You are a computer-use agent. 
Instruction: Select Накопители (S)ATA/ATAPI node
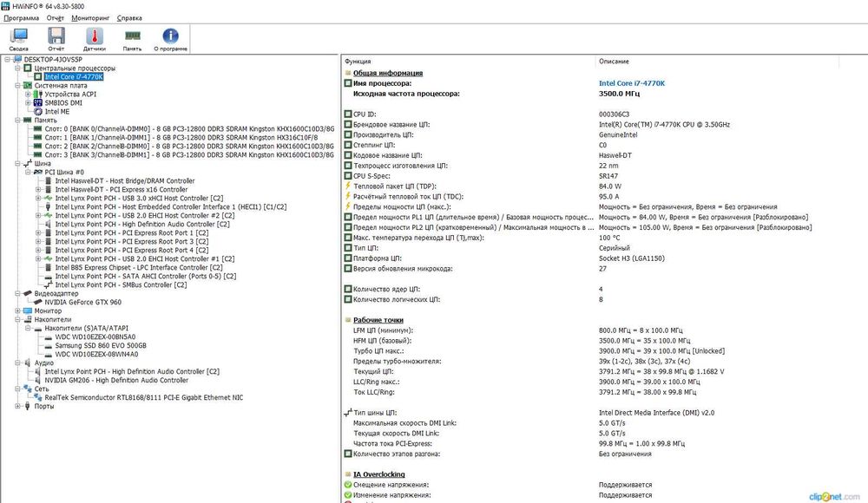[x=86, y=328]
